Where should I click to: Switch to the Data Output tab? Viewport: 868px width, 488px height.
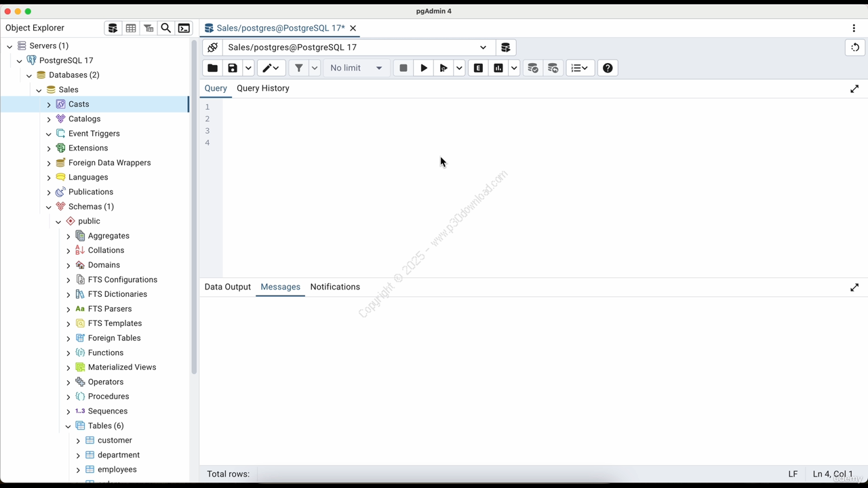point(228,287)
